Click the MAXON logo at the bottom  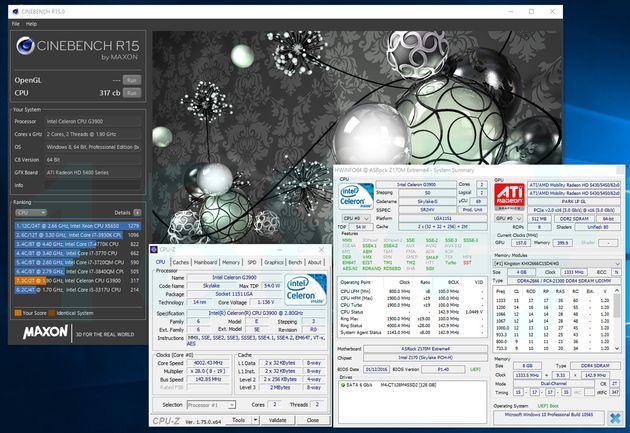pos(45,332)
